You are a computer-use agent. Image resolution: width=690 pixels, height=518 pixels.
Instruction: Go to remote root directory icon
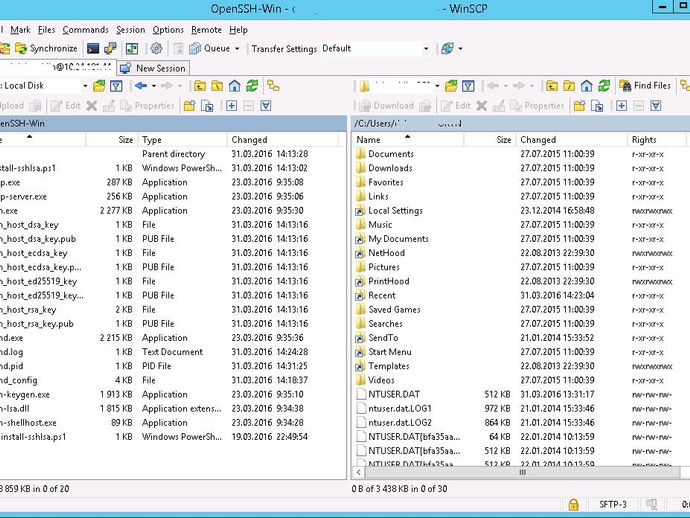[569, 86]
